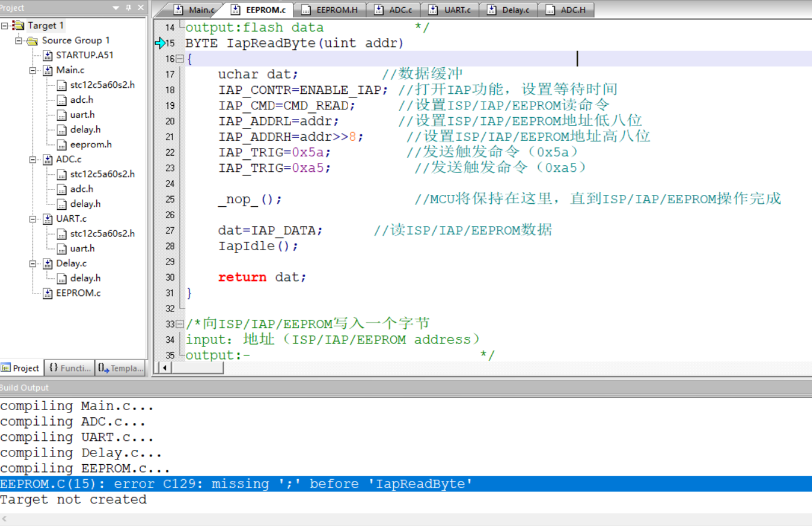Image resolution: width=812 pixels, height=526 pixels.
Task: Click the 'dat=IAP_DATA;' statement
Action: [x=270, y=231]
